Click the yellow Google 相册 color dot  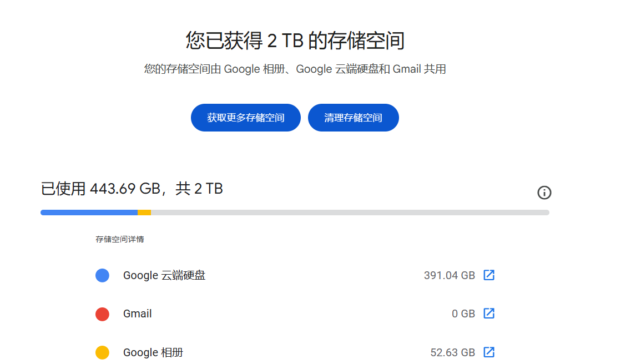[102, 352]
